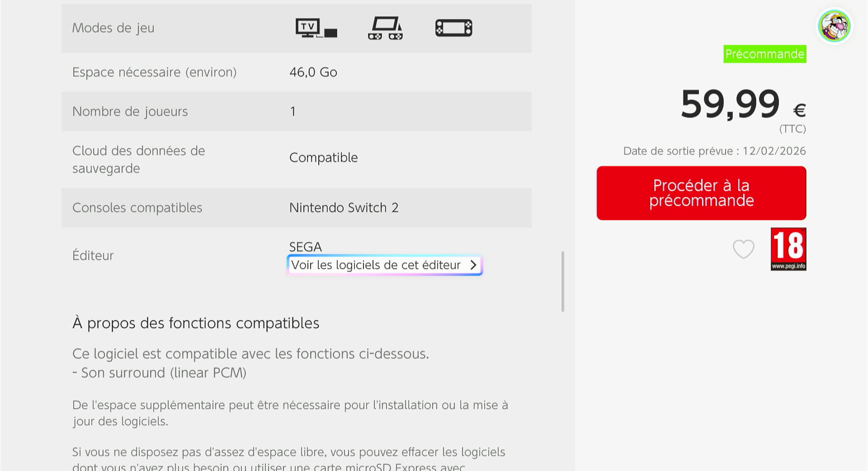
Task: Click the Compatible save cloud value
Action: click(323, 158)
